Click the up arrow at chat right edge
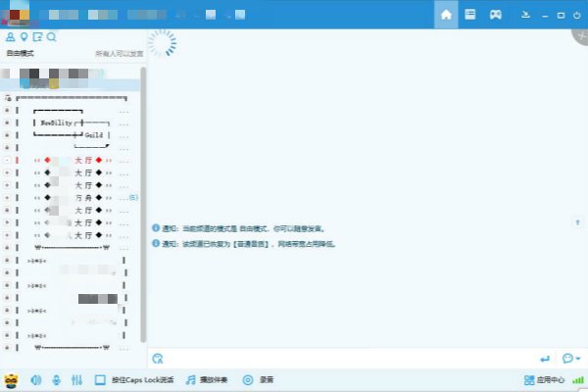The height and width of the screenshot is (392, 588). pyautogui.click(x=577, y=222)
